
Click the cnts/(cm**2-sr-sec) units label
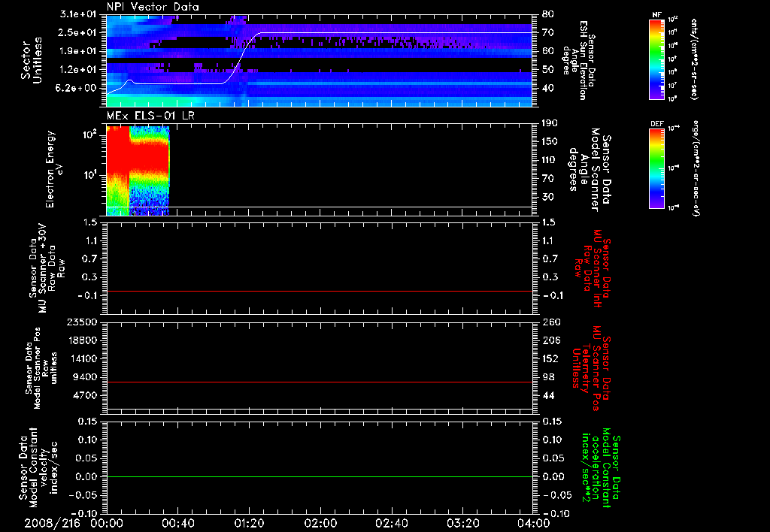click(x=694, y=59)
